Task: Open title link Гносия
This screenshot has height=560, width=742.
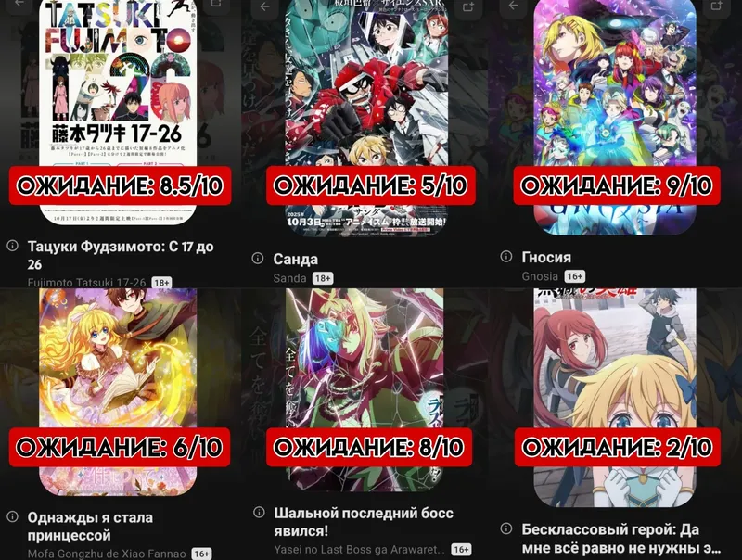Action: point(546,258)
